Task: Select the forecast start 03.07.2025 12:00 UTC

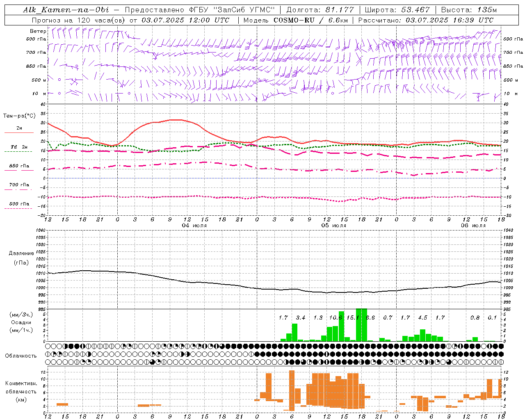Action: tap(186, 20)
